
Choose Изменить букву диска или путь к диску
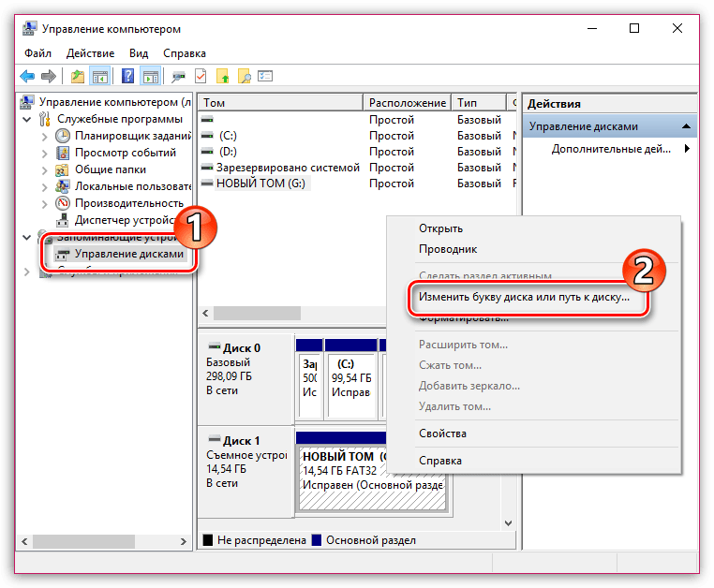pyautogui.click(x=524, y=297)
